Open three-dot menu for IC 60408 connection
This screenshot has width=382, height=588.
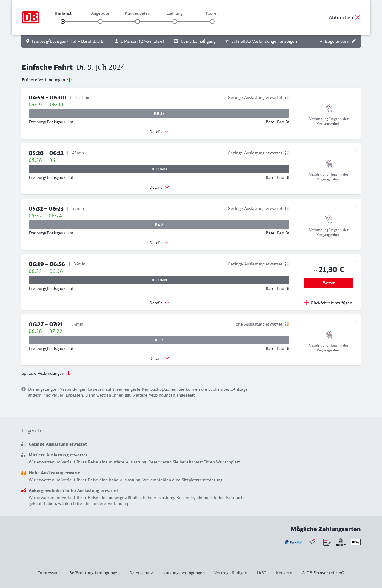click(355, 261)
